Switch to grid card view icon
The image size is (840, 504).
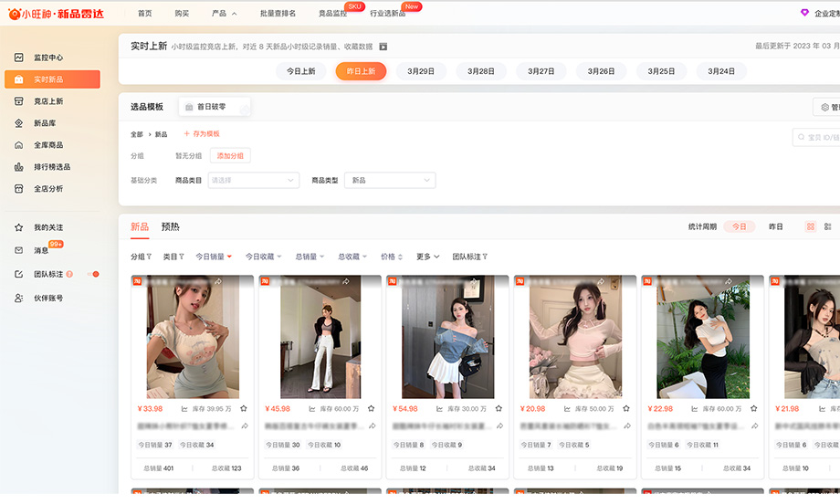[811, 226]
